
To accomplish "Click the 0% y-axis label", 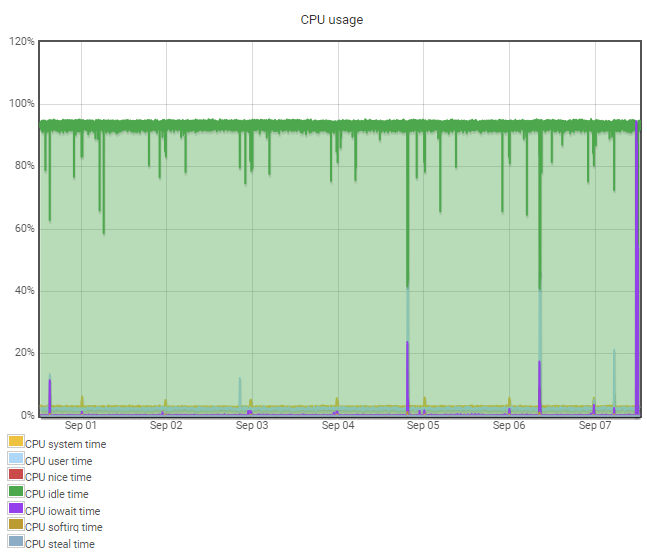I will coord(27,415).
